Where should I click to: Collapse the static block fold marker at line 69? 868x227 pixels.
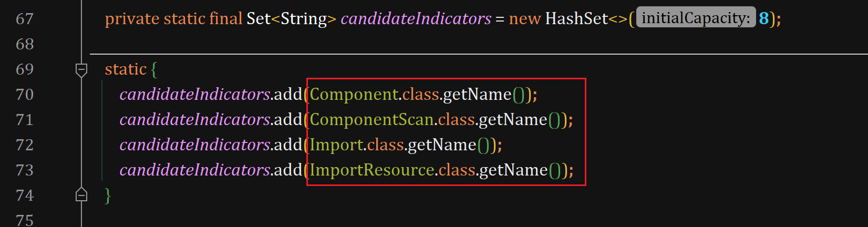[x=81, y=69]
